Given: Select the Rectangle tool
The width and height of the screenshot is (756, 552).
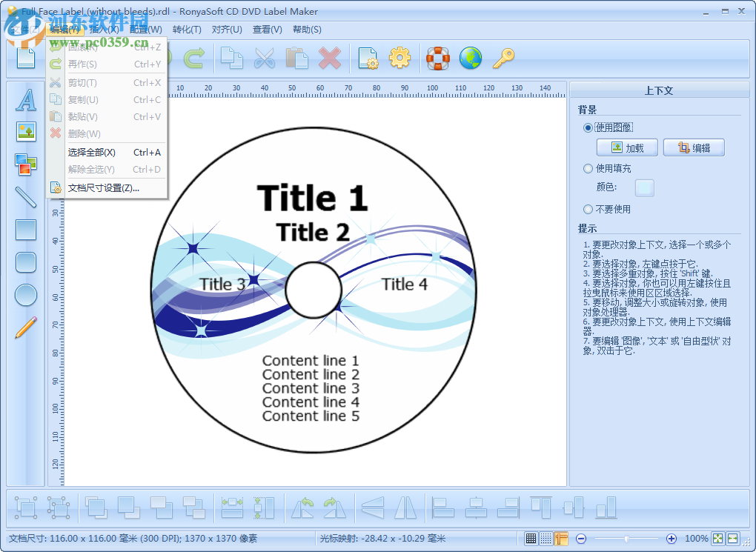Looking at the screenshot, I should pos(25,230).
